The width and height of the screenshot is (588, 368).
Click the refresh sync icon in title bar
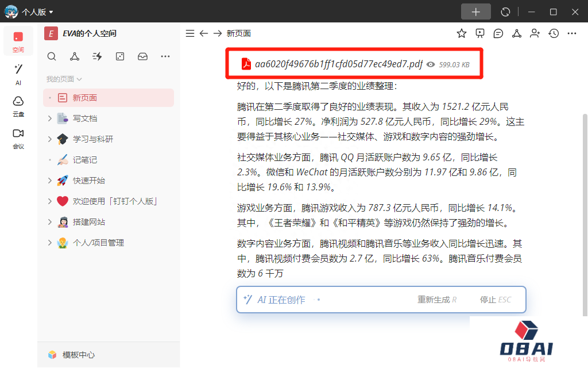click(505, 12)
